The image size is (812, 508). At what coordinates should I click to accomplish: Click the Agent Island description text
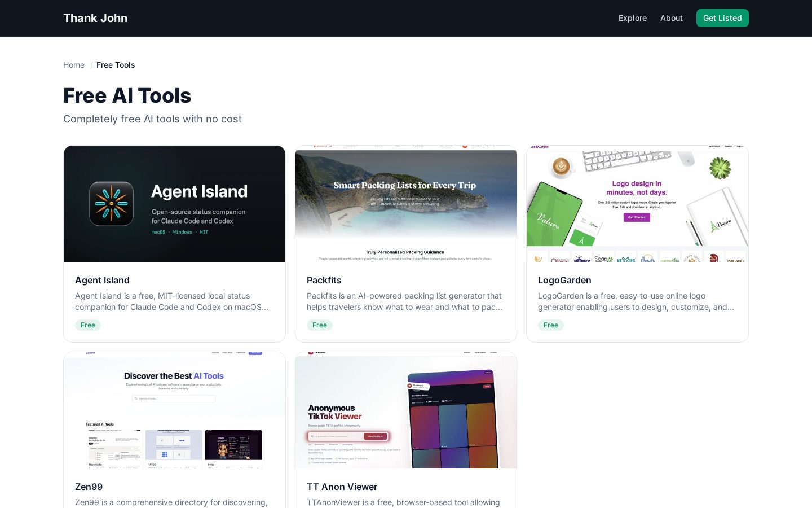172,301
